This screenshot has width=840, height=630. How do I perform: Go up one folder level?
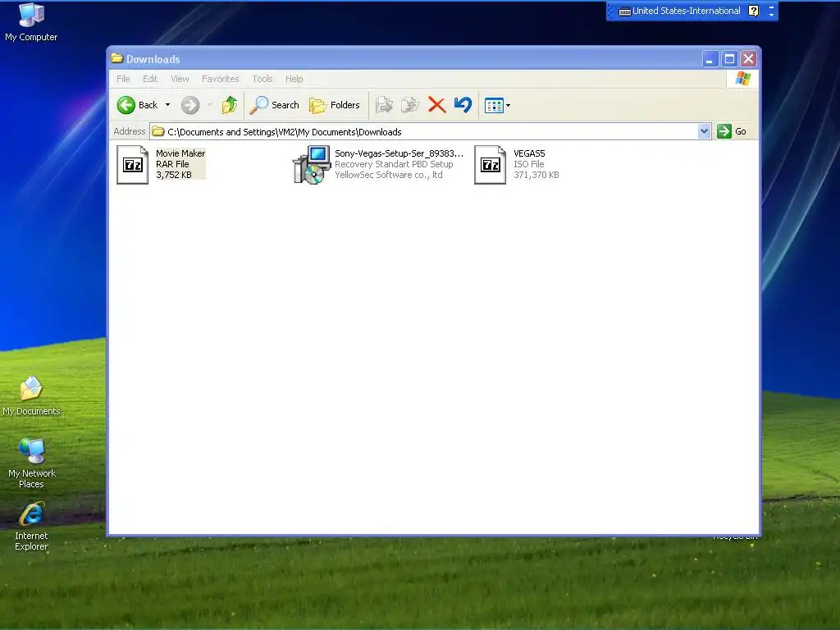[x=230, y=105]
